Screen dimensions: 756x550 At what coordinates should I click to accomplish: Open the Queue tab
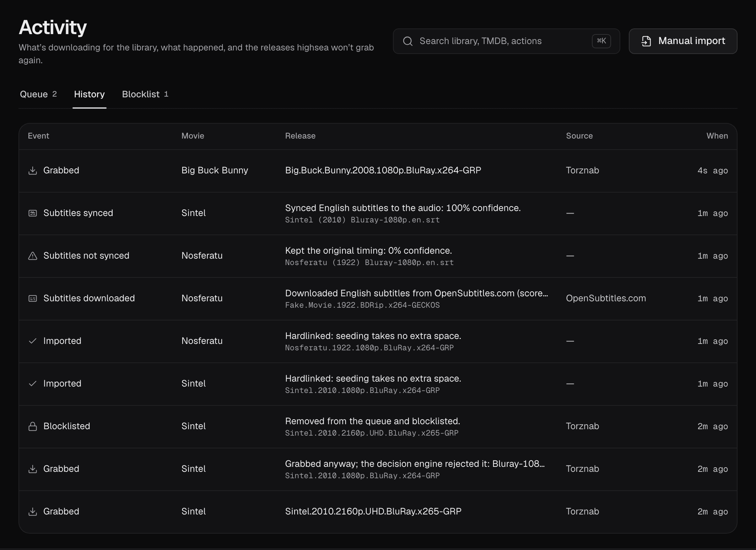pyautogui.click(x=38, y=94)
